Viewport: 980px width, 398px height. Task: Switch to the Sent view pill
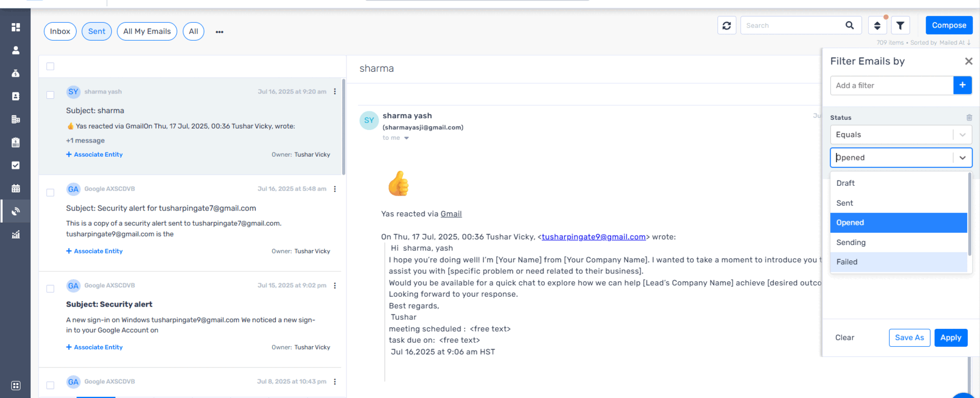click(x=97, y=31)
